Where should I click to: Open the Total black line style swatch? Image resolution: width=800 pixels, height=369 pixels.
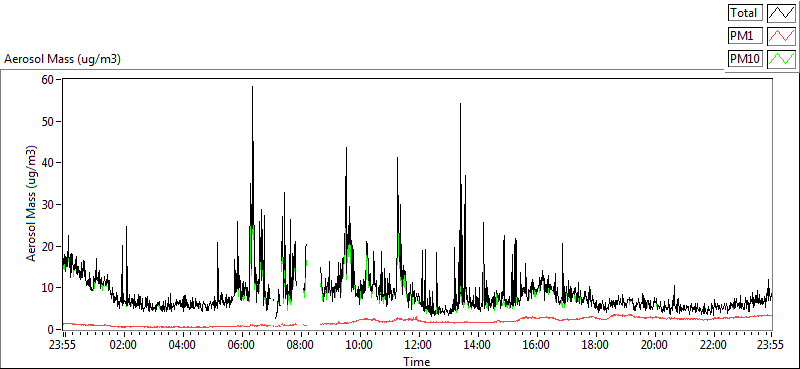[x=782, y=12]
